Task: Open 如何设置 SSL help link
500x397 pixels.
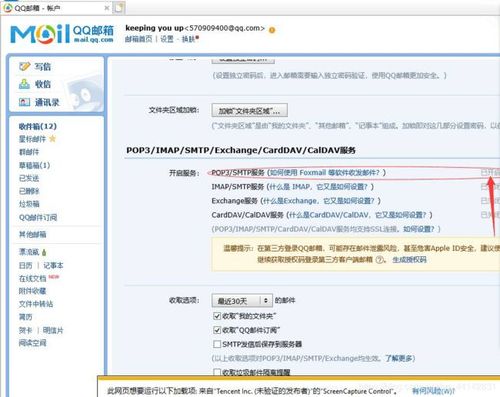Action: click(419, 229)
